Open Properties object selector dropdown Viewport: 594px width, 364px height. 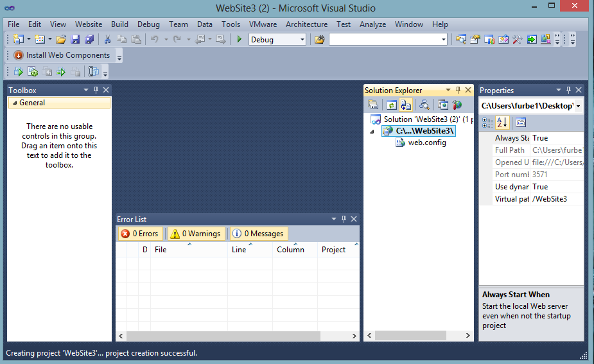[578, 106]
